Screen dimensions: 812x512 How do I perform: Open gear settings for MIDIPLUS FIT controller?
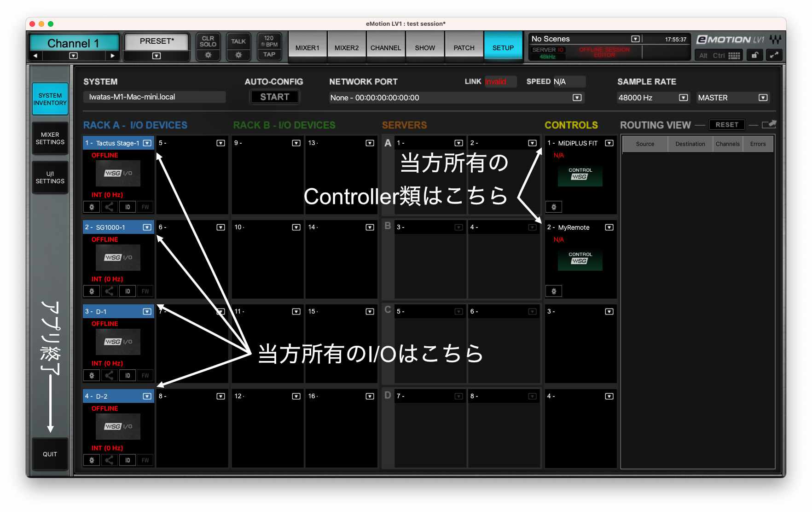coord(553,207)
